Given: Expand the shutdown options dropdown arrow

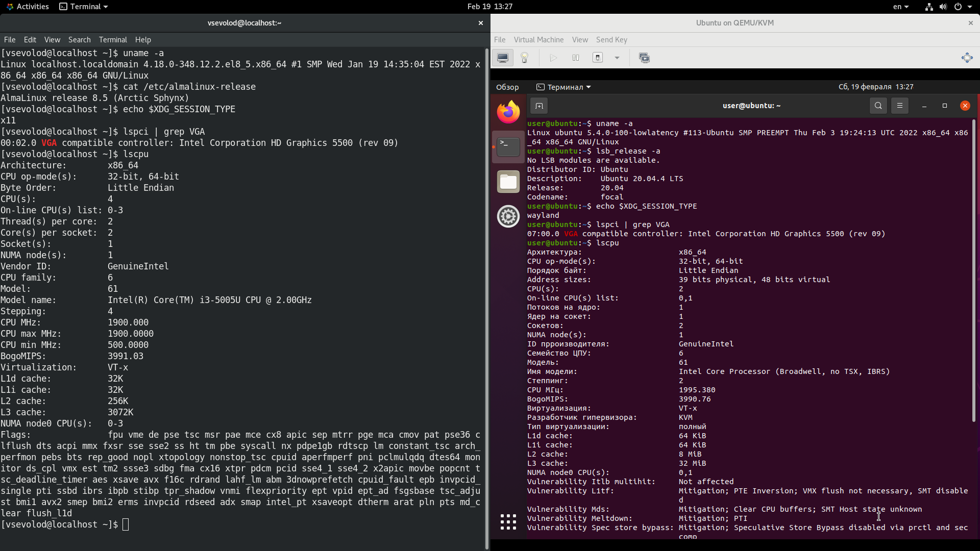Looking at the screenshot, I should [617, 58].
